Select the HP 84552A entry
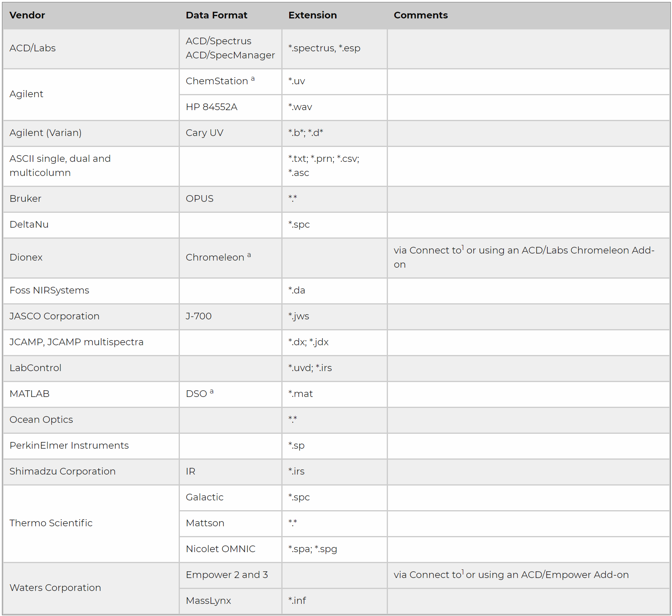The height and width of the screenshot is (616, 672). [x=212, y=107]
